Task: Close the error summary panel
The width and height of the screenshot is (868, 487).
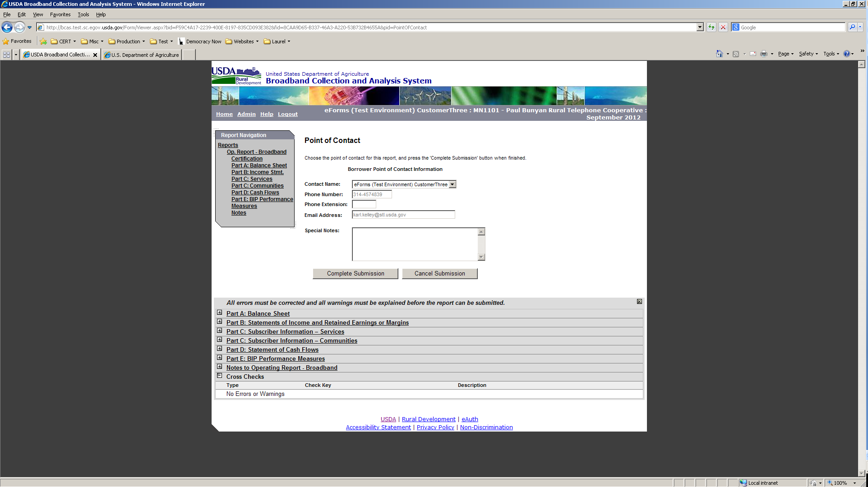Action: (x=639, y=302)
